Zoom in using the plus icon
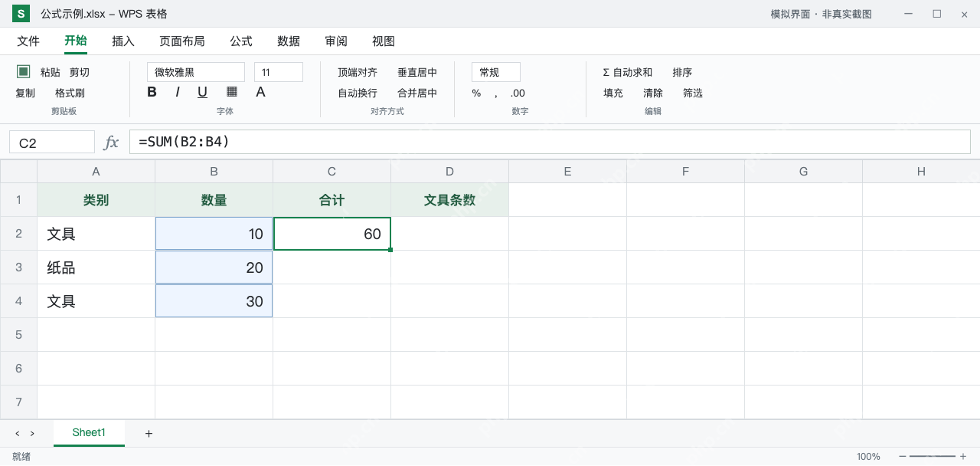 tap(963, 456)
